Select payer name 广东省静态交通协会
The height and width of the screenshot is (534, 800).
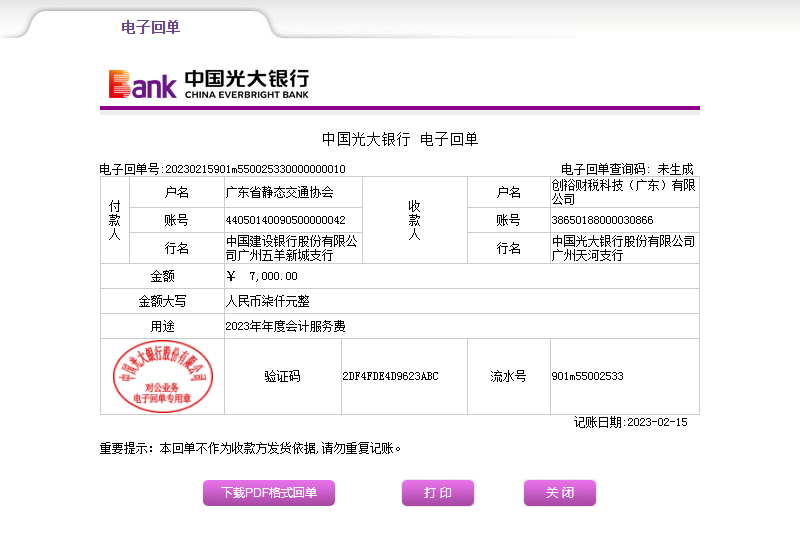click(x=280, y=192)
